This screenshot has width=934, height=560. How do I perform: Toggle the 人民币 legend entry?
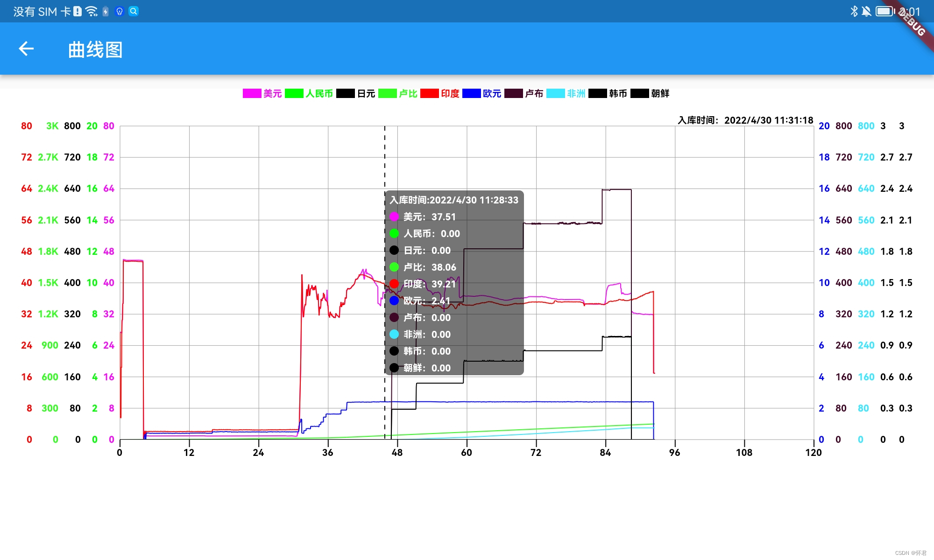(x=319, y=93)
